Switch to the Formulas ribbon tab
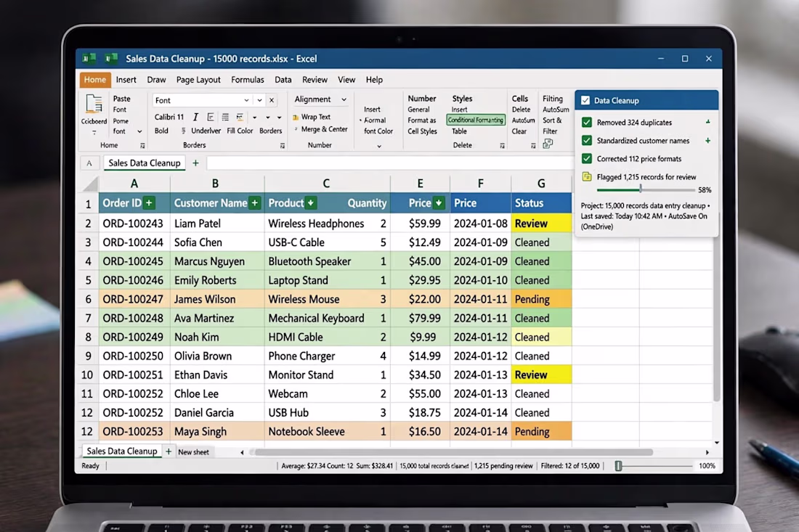Viewport: 799px width, 532px height. 248,79
